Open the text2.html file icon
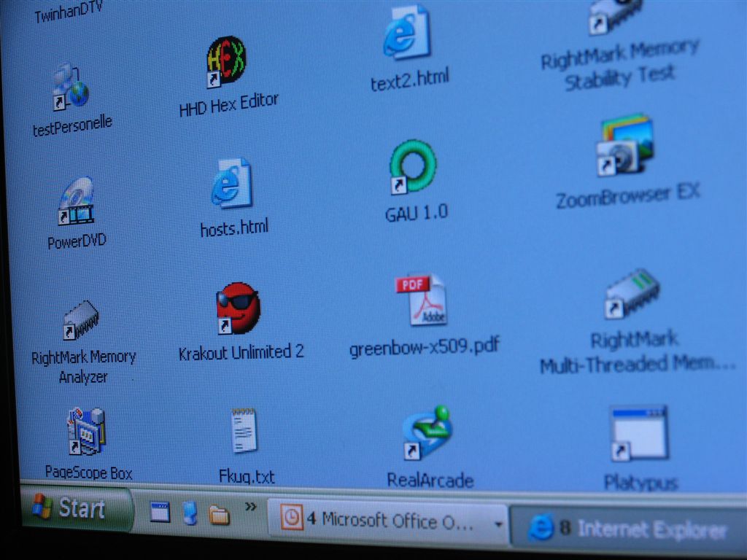Viewport: 747px width, 560px height. point(407,33)
